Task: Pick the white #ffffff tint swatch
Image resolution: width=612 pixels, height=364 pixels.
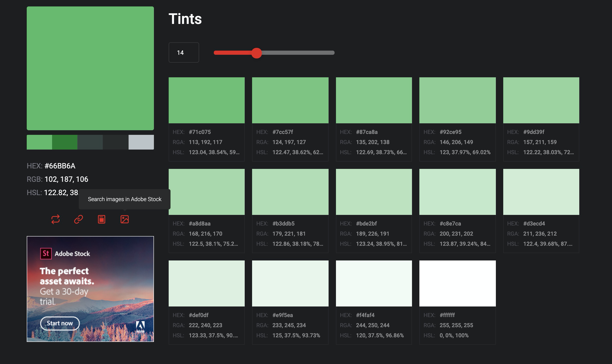Action: pos(457,283)
